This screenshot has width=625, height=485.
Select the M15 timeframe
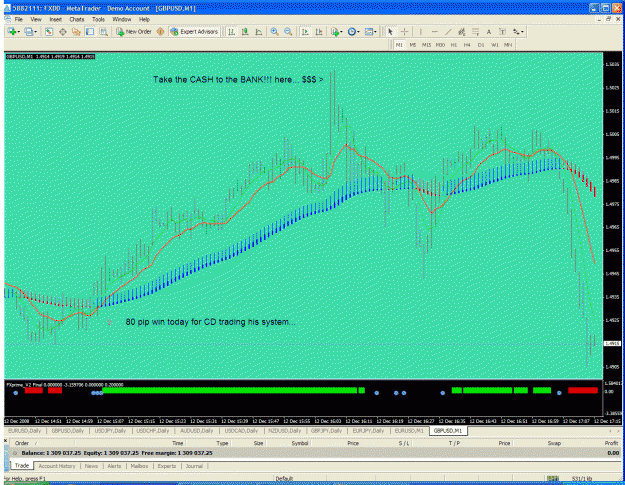pyautogui.click(x=426, y=45)
